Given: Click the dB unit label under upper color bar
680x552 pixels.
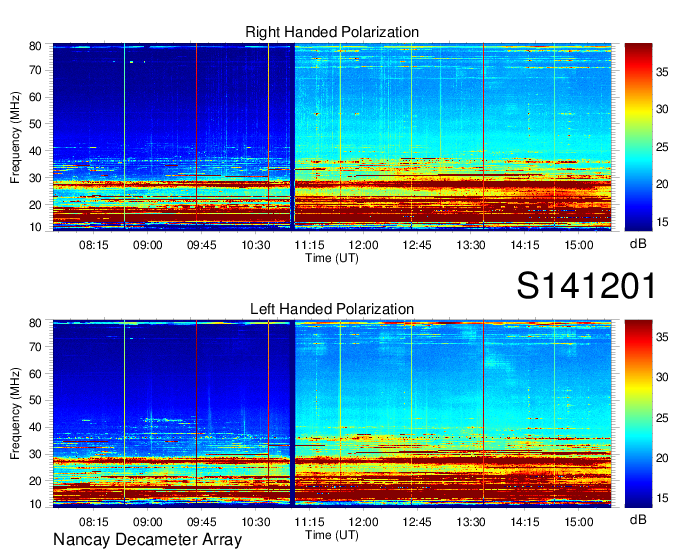Looking at the screenshot, I should click(x=638, y=244).
